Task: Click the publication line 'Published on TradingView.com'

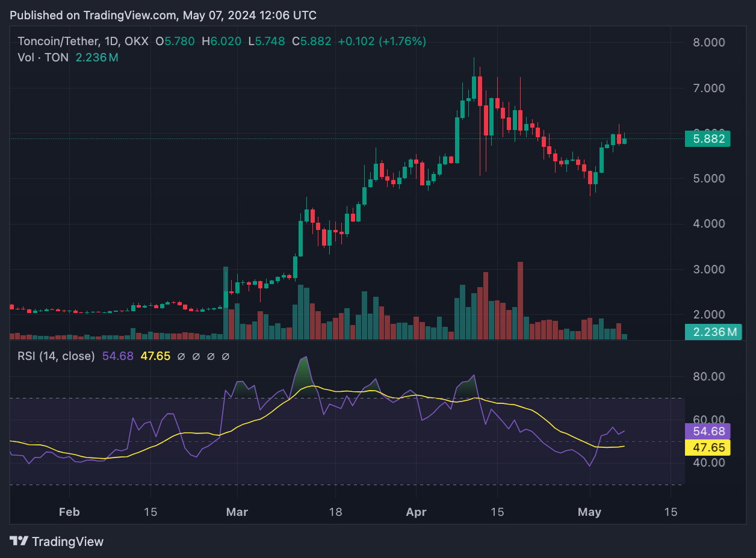Action: click(93, 15)
